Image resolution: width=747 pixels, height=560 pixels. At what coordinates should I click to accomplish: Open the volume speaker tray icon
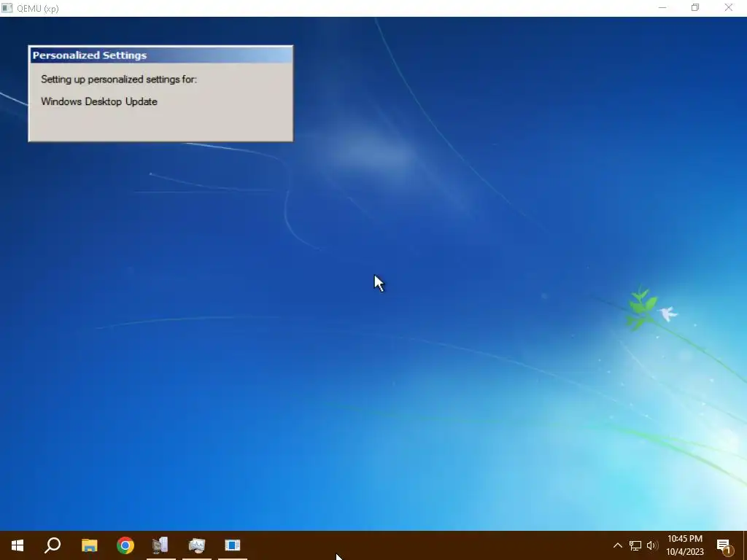(x=652, y=545)
